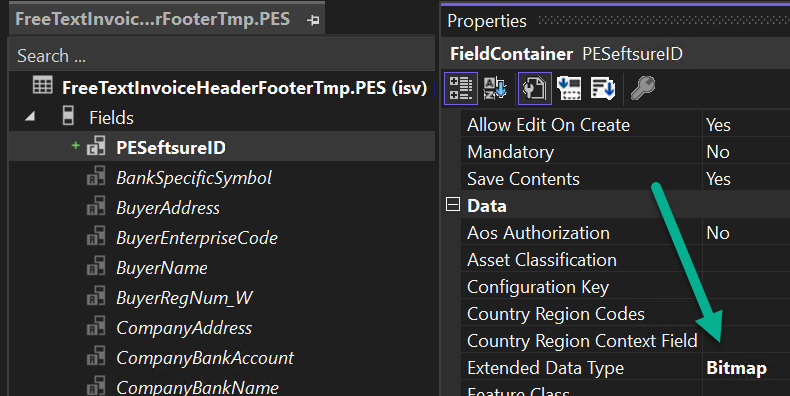Click the field icon beside CompanyAddress
The width and height of the screenshot is (790, 396).
96,326
